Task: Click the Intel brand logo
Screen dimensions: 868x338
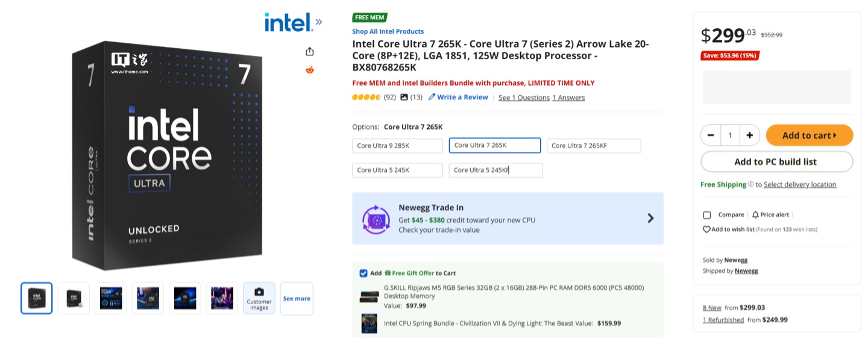Action: tap(293, 22)
